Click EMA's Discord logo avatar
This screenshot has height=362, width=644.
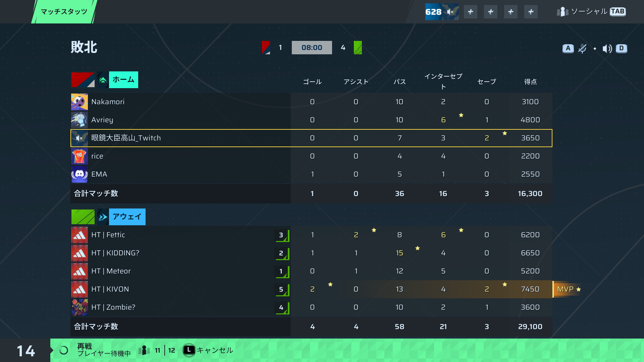pos(79,174)
